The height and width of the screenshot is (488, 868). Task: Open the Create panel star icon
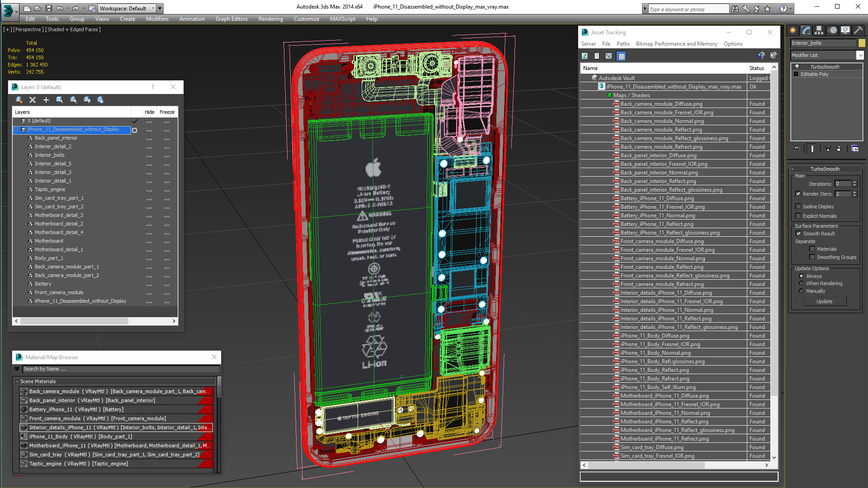pos(793,30)
